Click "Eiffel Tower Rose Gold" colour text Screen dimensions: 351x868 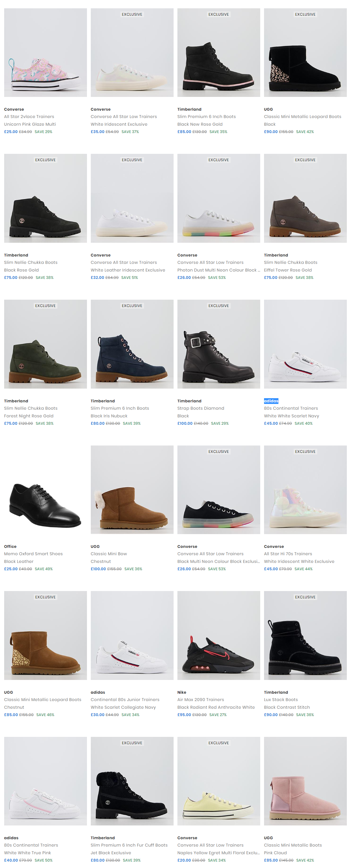tap(288, 270)
